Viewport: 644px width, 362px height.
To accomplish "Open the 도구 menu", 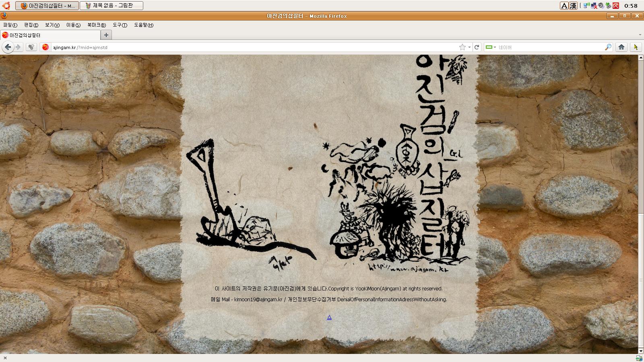I will tap(120, 25).
